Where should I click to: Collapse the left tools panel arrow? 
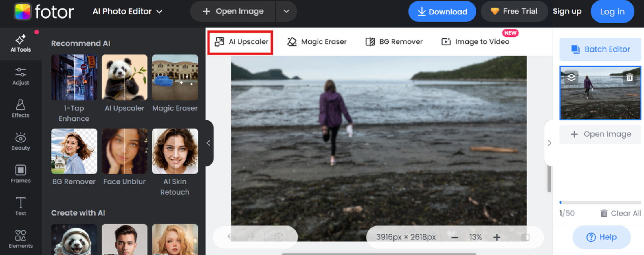(x=208, y=143)
